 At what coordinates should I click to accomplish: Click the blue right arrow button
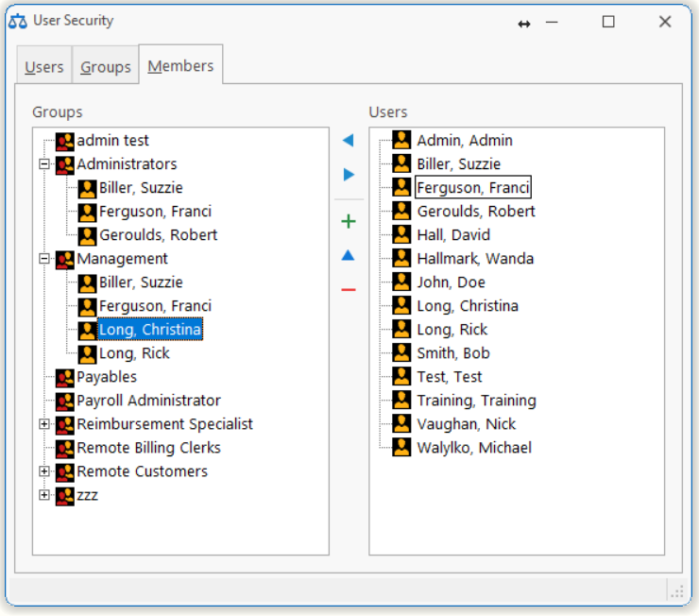tap(348, 175)
